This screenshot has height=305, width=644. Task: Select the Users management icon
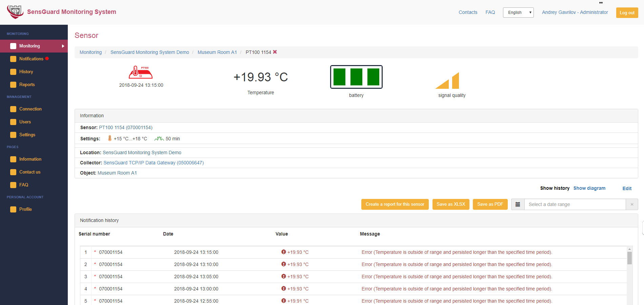(14, 122)
